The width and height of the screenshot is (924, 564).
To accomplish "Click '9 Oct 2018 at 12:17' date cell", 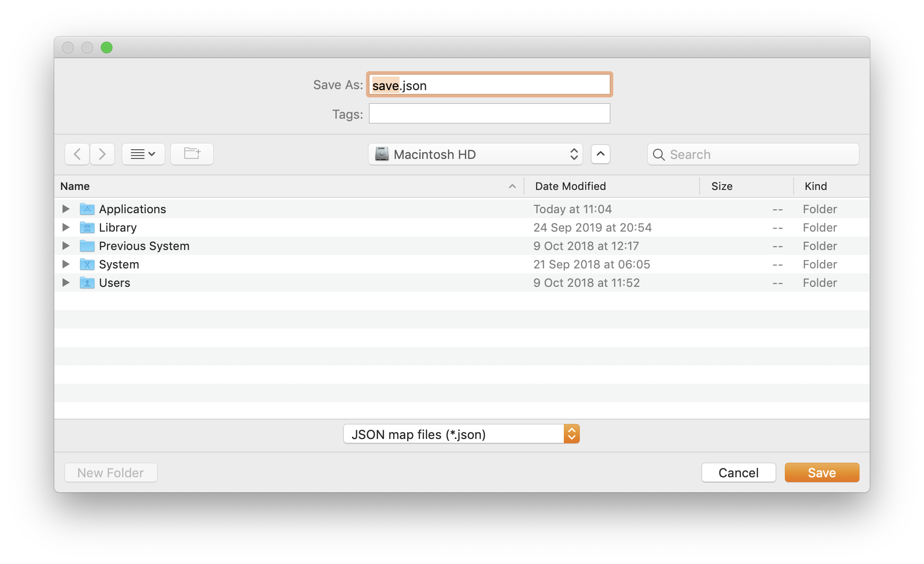I will point(586,246).
